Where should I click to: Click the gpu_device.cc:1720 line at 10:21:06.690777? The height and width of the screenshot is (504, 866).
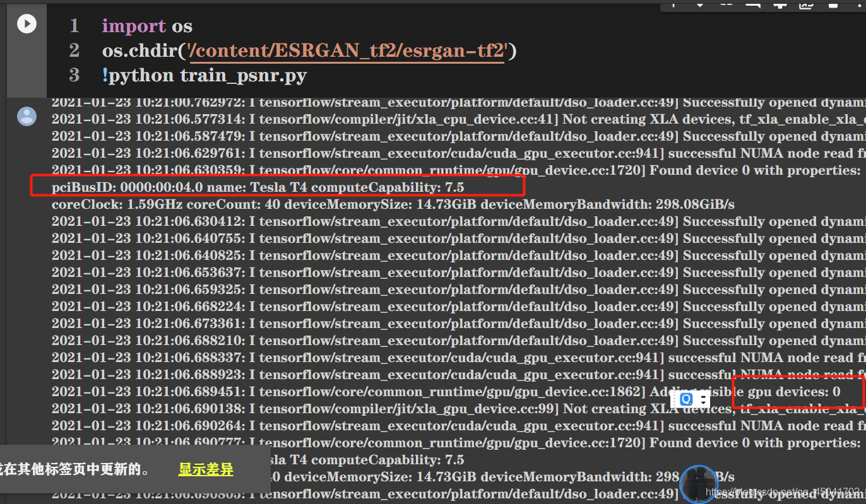(456, 443)
